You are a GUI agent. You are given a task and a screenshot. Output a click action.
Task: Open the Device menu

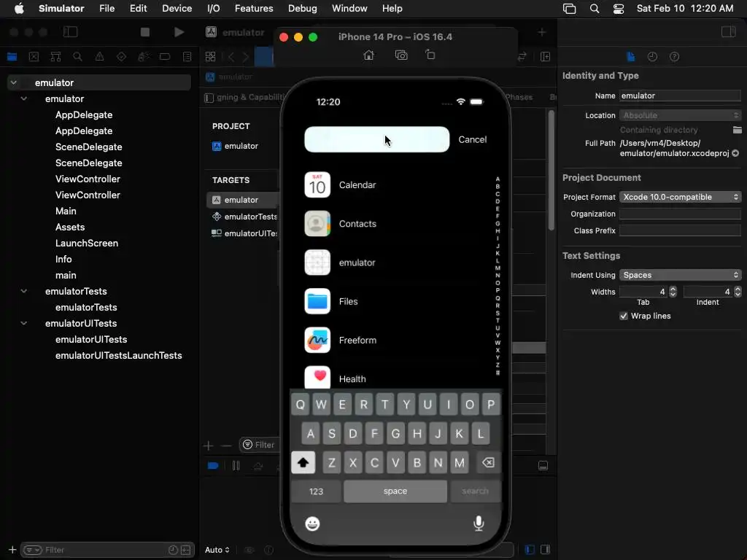[177, 8]
